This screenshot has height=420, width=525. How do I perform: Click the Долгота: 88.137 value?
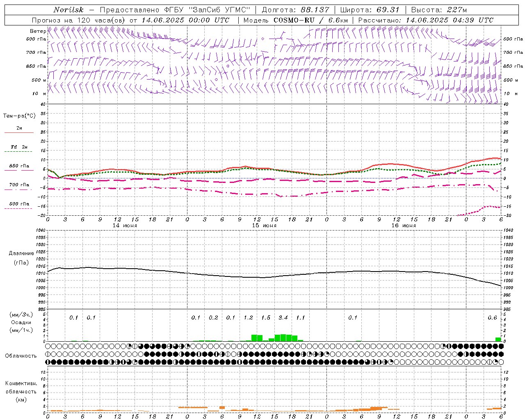[x=295, y=10]
